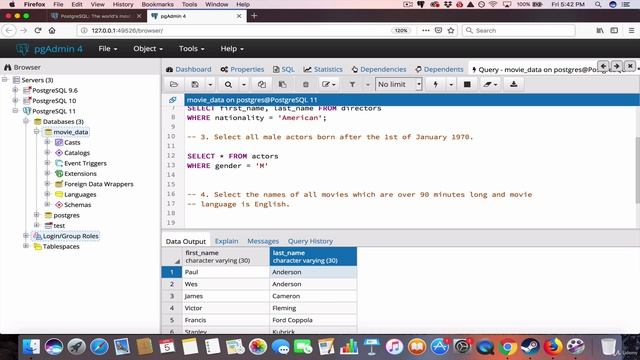This screenshot has width=640, height=360.
Task: Switch to the SQL tab
Action: click(x=284, y=69)
